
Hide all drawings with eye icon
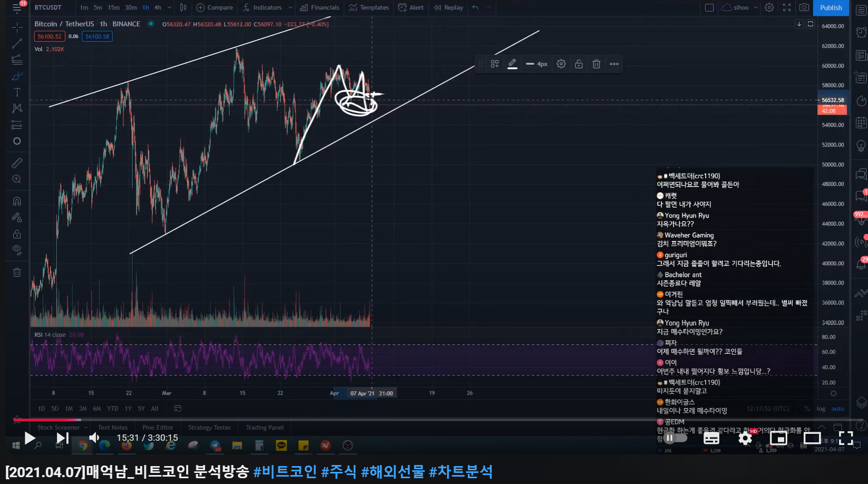[17, 250]
